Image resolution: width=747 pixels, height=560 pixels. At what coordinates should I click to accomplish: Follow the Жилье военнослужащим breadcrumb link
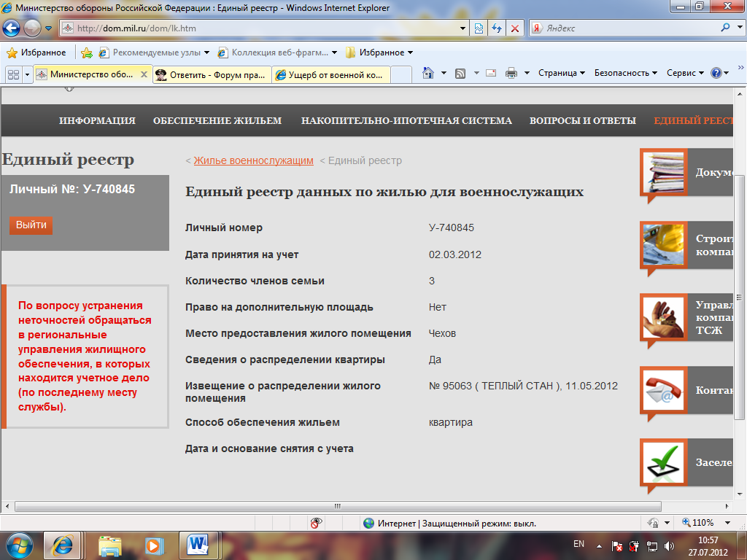click(253, 160)
